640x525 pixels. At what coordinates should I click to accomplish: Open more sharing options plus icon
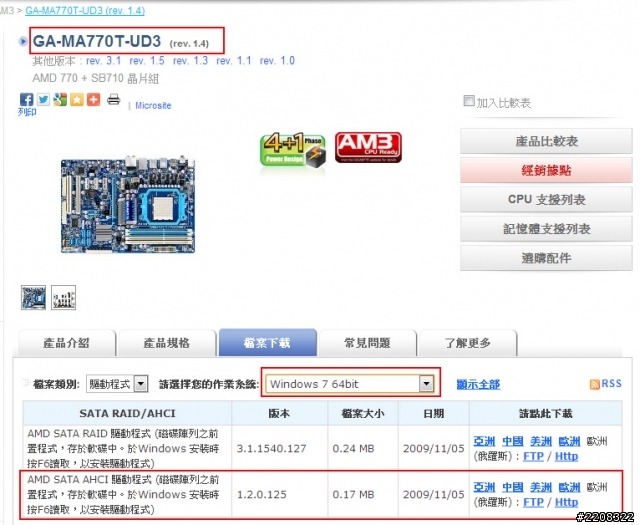tap(93, 100)
